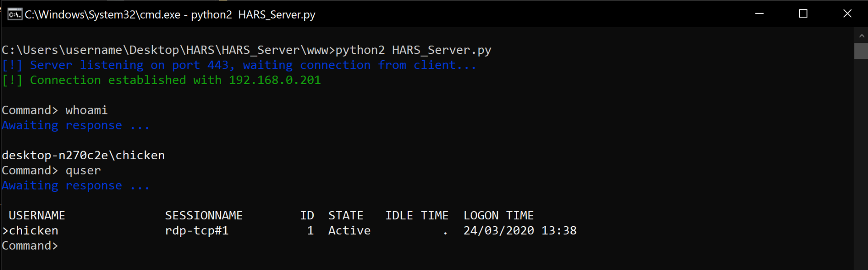Viewport: 868px width, 270px height.
Task: Click the USERNAME column header
Action: point(37,216)
